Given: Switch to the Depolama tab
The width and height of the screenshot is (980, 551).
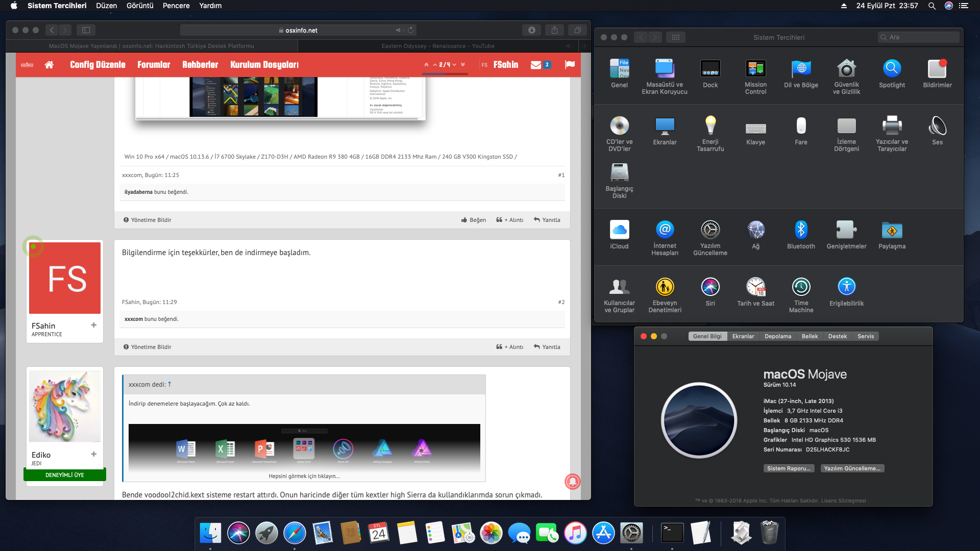Looking at the screenshot, I should (777, 336).
